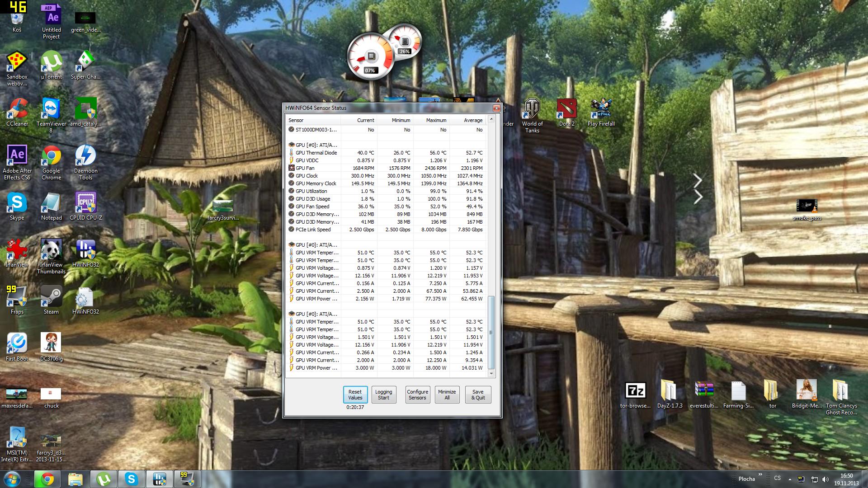Select ST1000DM003-1... drive sensor row
868x488 pixels.
click(x=386, y=130)
